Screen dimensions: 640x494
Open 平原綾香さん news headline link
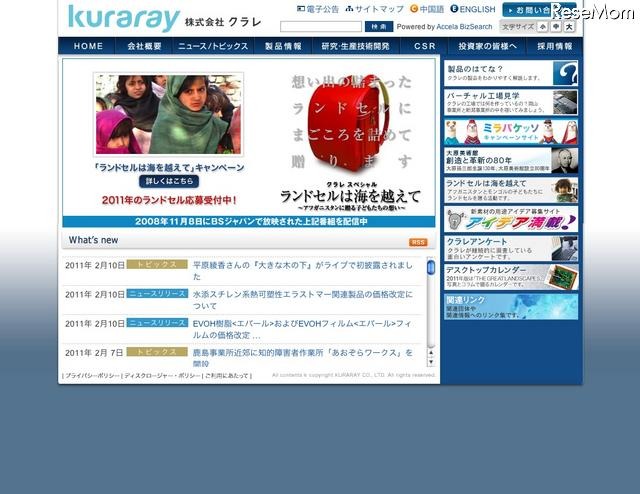[302, 266]
